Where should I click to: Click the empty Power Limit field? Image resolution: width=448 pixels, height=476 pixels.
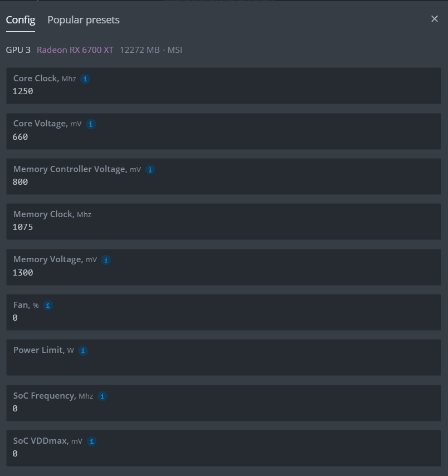223,364
